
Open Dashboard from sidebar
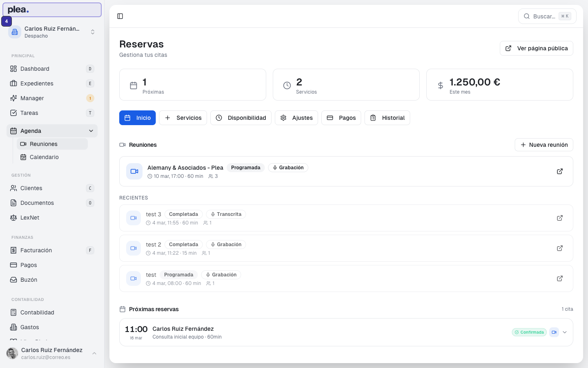click(x=52, y=69)
